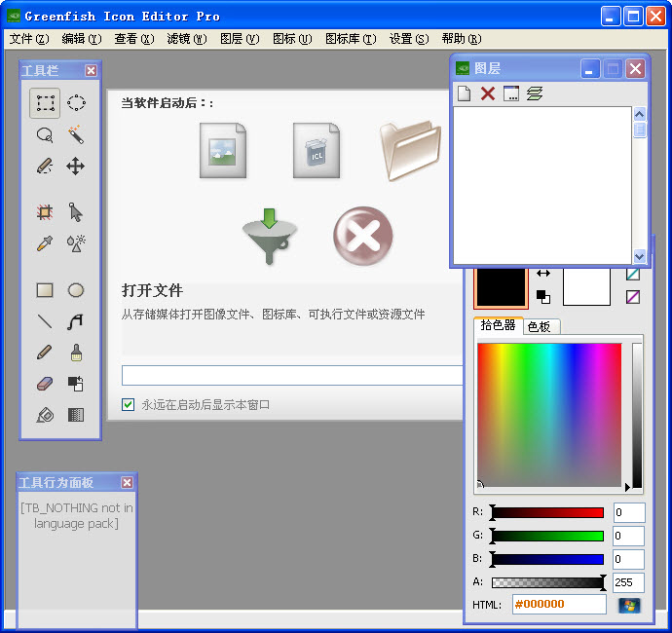Open the 图标库 (Icon Library) menu

pos(351,39)
